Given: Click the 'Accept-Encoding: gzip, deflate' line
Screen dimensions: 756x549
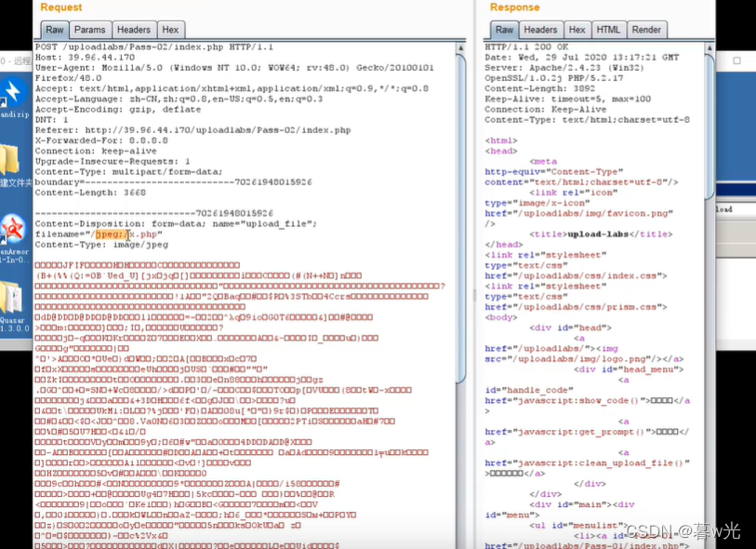Looking at the screenshot, I should pos(118,110).
